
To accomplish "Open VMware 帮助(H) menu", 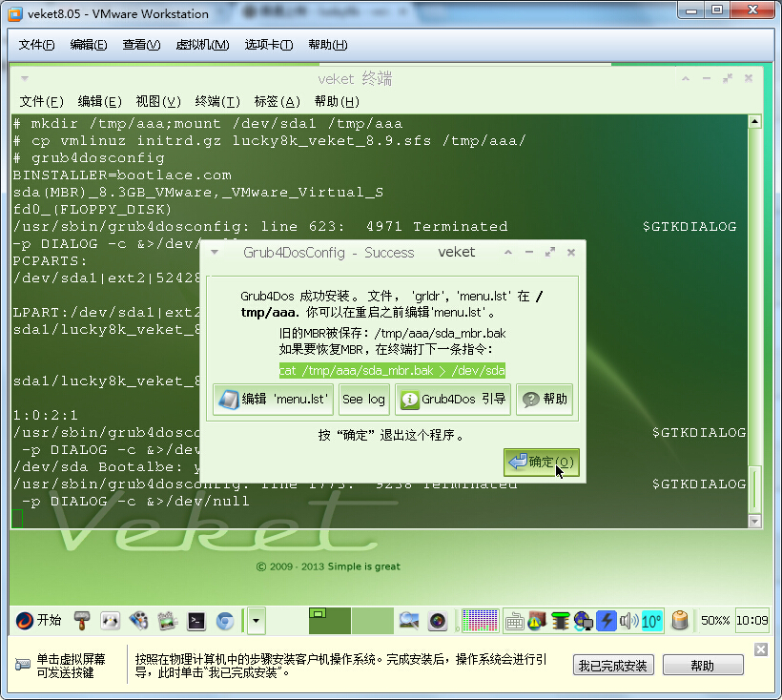I will pyautogui.click(x=328, y=45).
